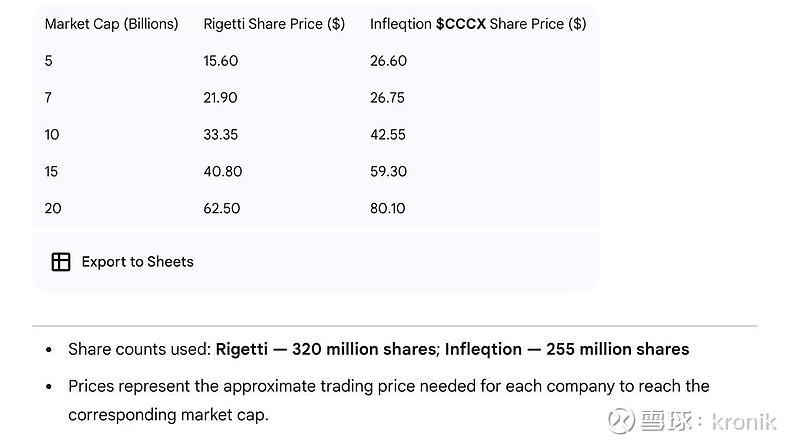Select the Market Cap (Billions) column header
This screenshot has height=446, width=800.
click(x=111, y=24)
